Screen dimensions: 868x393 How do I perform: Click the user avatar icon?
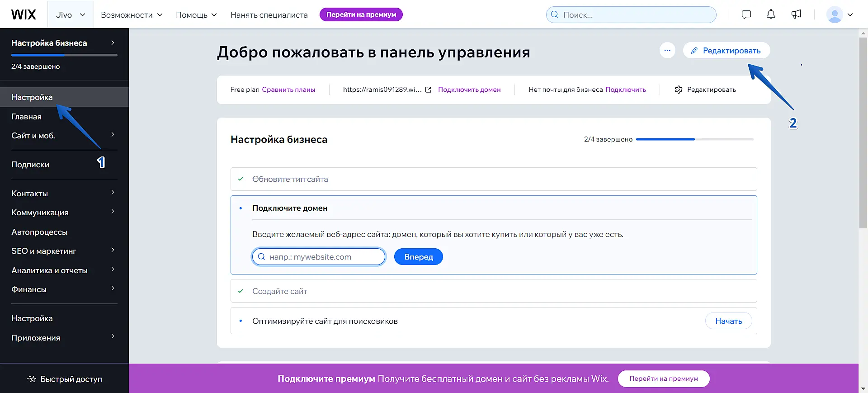(834, 14)
